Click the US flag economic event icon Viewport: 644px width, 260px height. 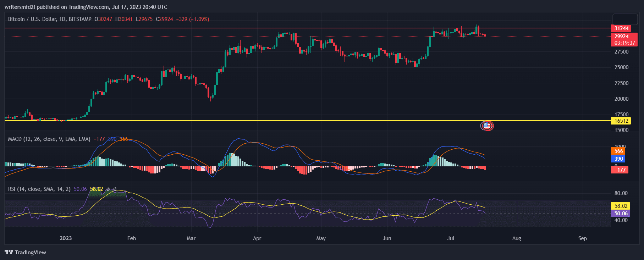click(x=487, y=126)
